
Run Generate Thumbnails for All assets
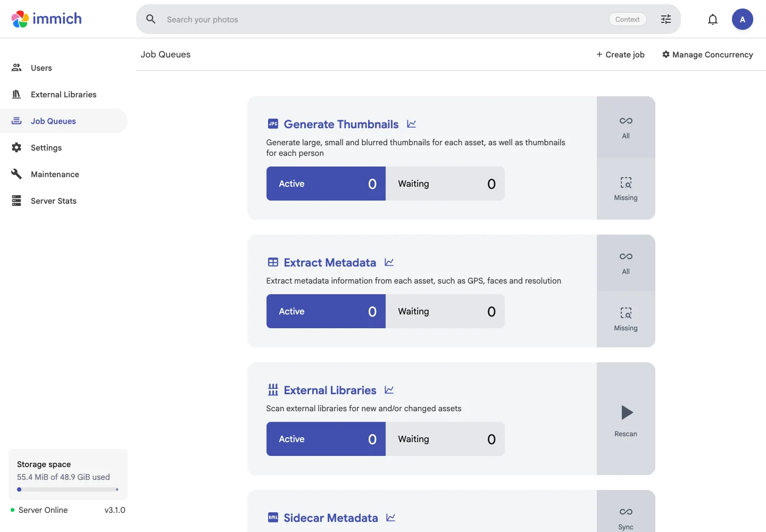pyautogui.click(x=626, y=127)
